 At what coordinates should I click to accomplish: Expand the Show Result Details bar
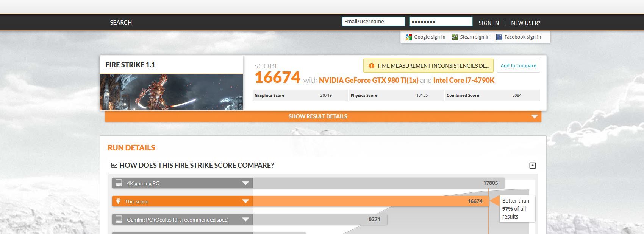pos(323,116)
